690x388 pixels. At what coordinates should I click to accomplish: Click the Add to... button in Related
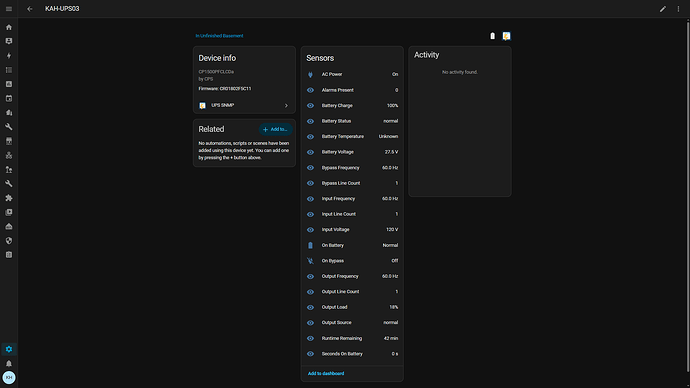[275, 129]
